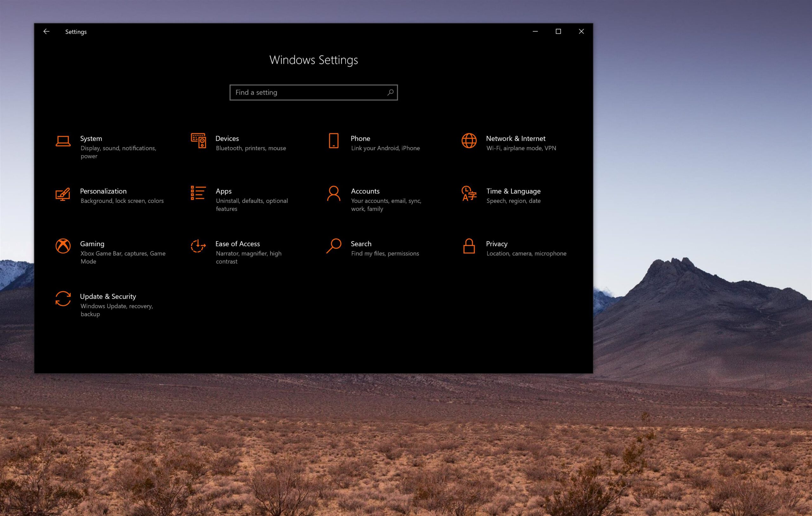Click the 'Windows Settings' heading
Image resolution: width=812 pixels, height=516 pixels.
pos(314,60)
